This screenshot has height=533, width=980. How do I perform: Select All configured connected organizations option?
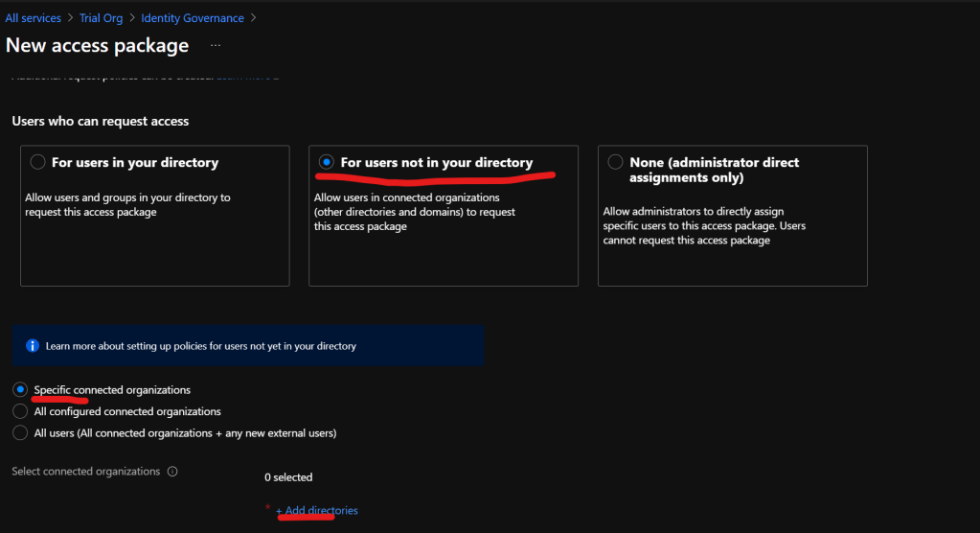20,411
